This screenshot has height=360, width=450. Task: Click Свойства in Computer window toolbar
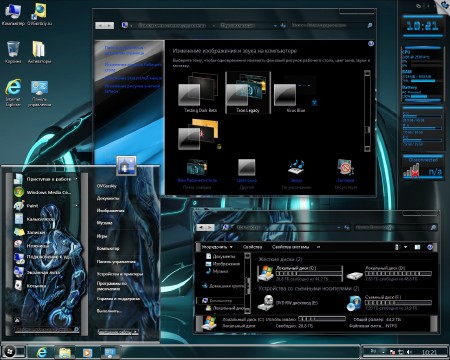[x=252, y=247]
